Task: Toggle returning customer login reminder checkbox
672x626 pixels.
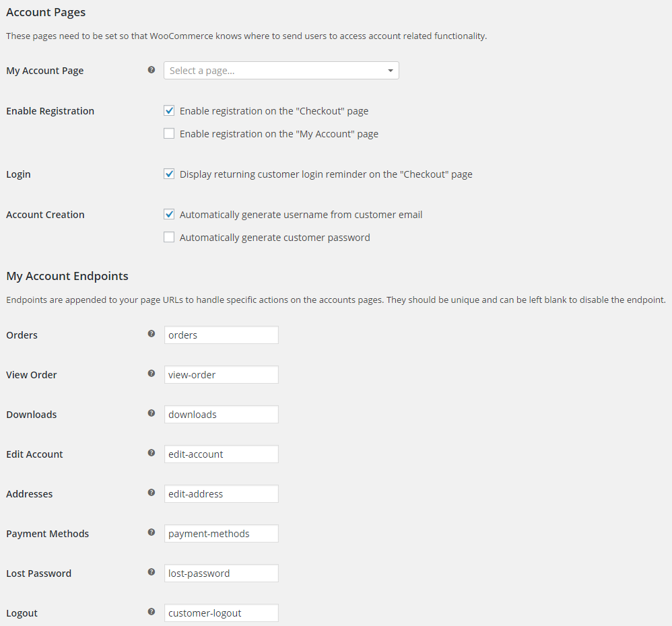Action: coord(169,174)
